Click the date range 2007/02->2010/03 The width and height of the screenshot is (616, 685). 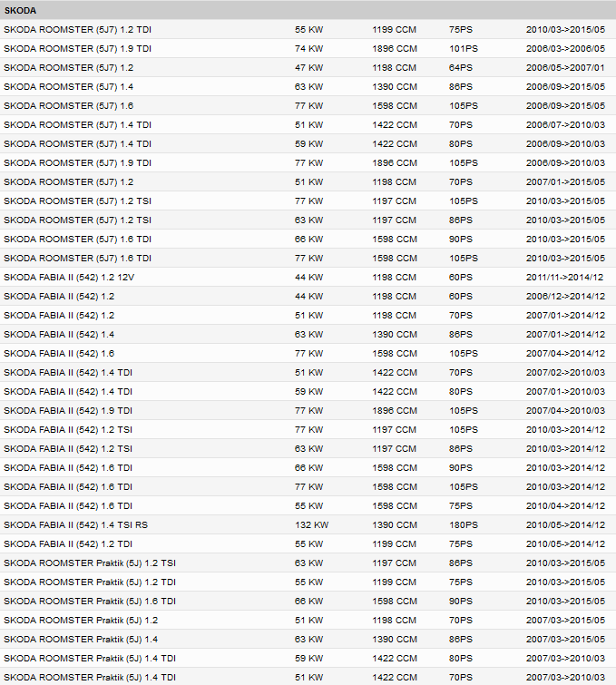(565, 373)
